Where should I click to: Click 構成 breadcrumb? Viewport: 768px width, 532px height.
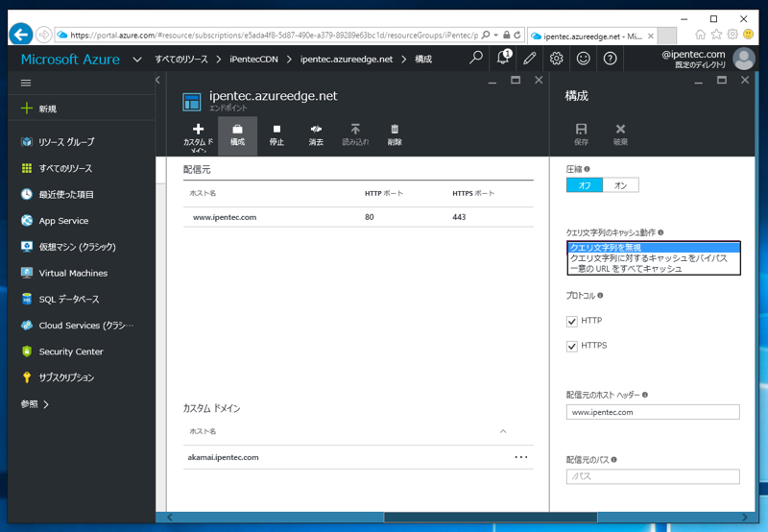click(x=423, y=60)
